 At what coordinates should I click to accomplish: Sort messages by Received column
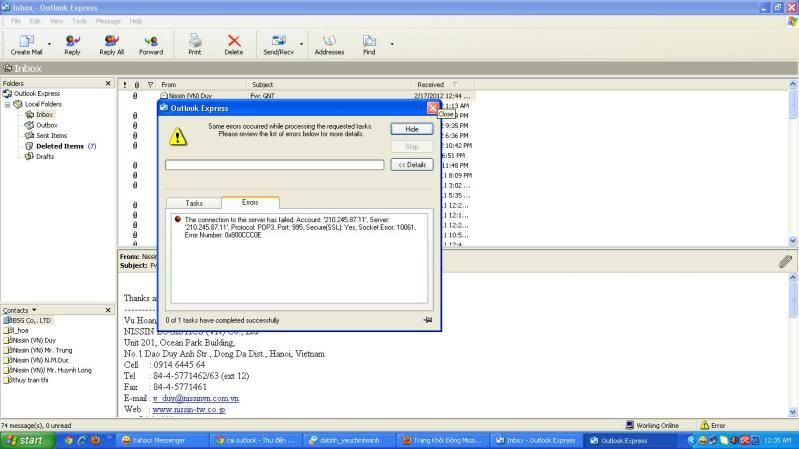tap(442, 85)
